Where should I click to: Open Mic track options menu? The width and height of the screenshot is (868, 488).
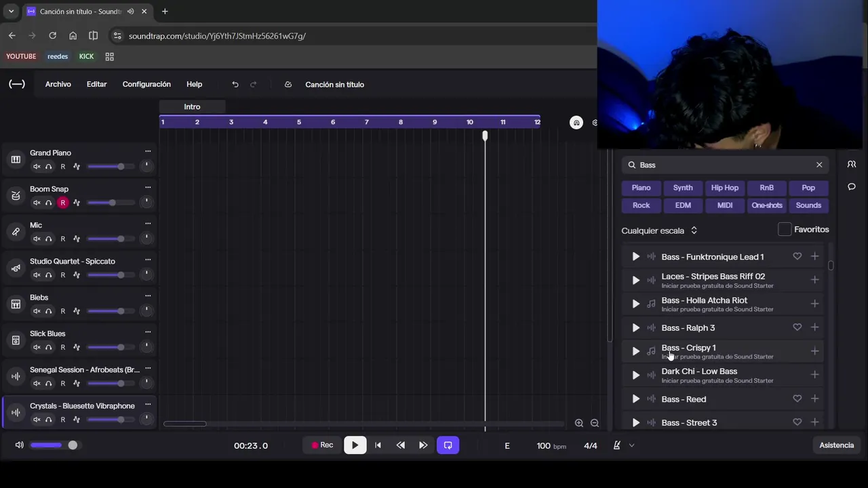148,223
